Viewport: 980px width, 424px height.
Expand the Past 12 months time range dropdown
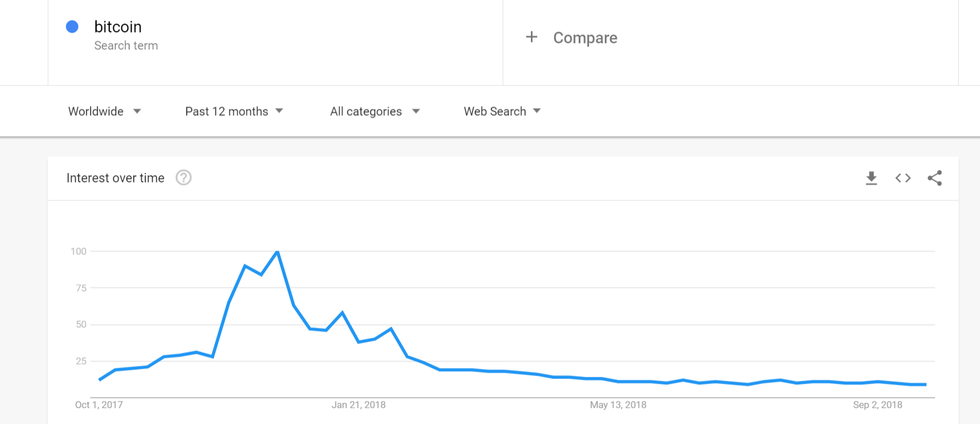pyautogui.click(x=234, y=111)
